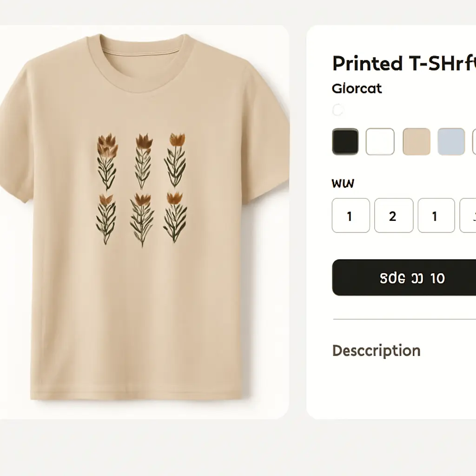476x476 pixels.
Task: Click the Printed T-SHrft product title
Action: [x=403, y=64]
